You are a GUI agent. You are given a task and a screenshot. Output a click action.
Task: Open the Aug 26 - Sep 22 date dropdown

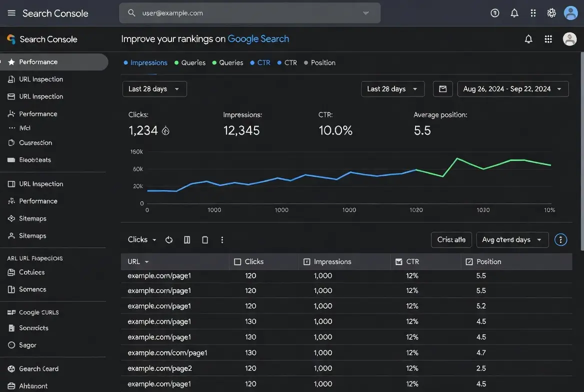pyautogui.click(x=513, y=89)
